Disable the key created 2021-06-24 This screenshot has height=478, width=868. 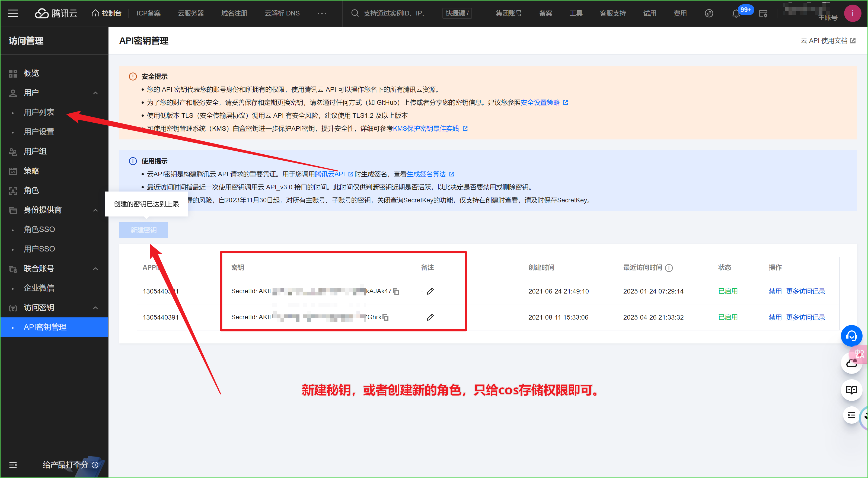pos(775,291)
